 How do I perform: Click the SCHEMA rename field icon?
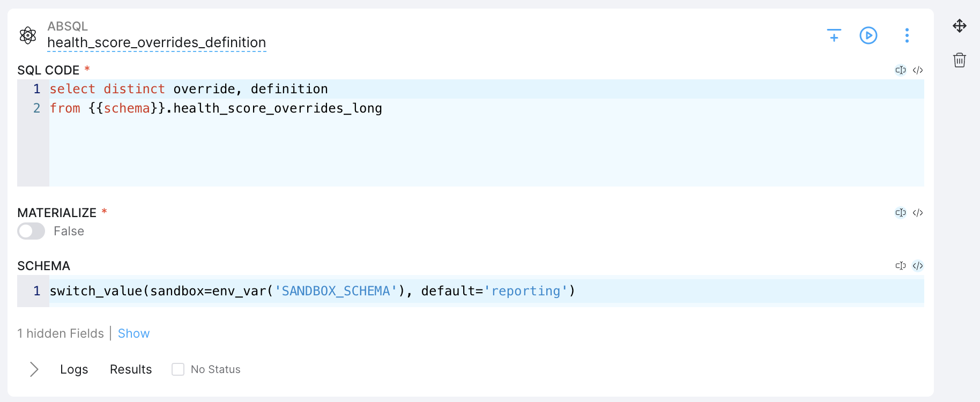(x=901, y=266)
